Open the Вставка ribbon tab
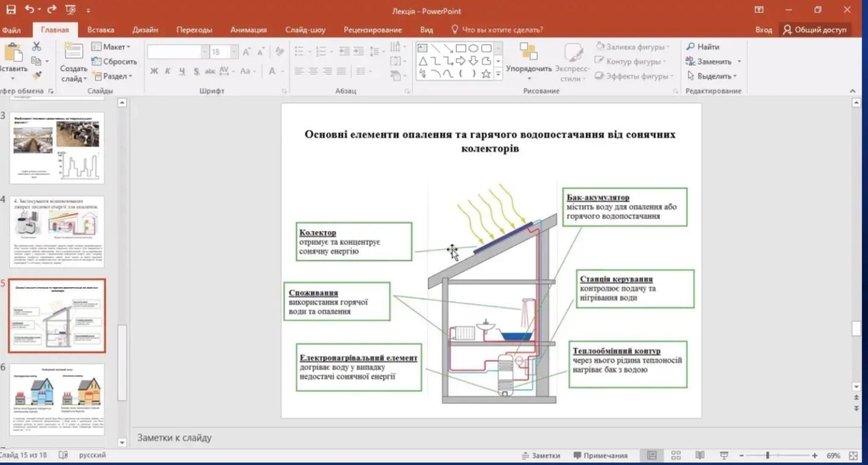 pos(101,30)
